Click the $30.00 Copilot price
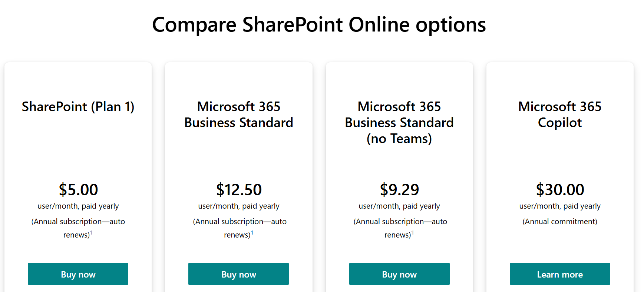 pos(560,190)
